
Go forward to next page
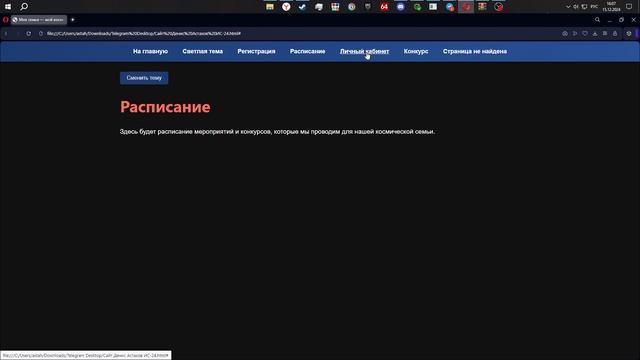(18, 33)
